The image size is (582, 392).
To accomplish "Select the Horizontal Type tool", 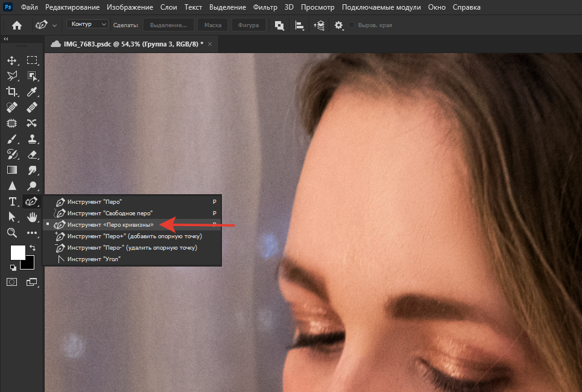I will click(12, 201).
